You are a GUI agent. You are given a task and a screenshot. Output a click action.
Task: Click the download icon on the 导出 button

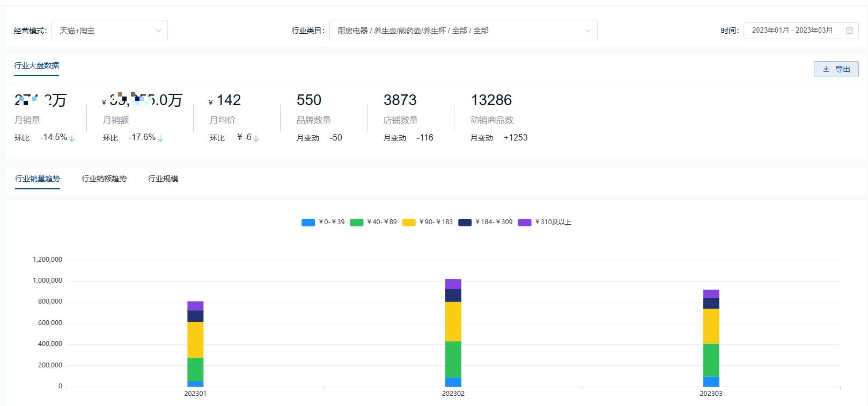pyautogui.click(x=826, y=69)
